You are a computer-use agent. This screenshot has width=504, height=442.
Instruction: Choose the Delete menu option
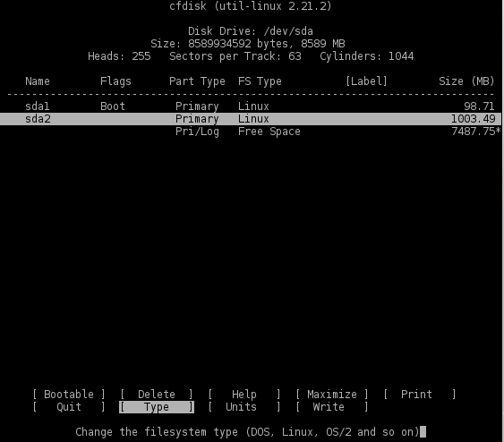[157, 395]
